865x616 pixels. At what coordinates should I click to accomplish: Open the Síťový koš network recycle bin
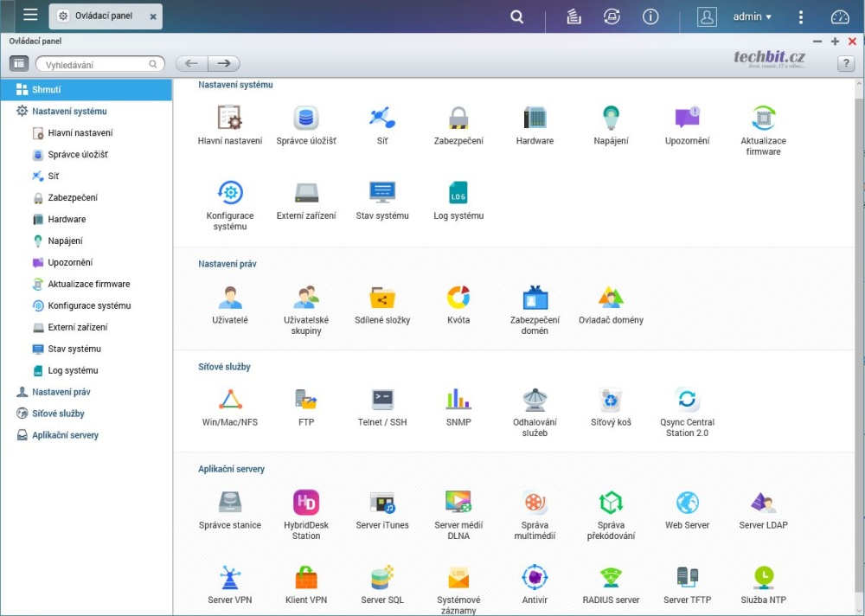(x=611, y=400)
